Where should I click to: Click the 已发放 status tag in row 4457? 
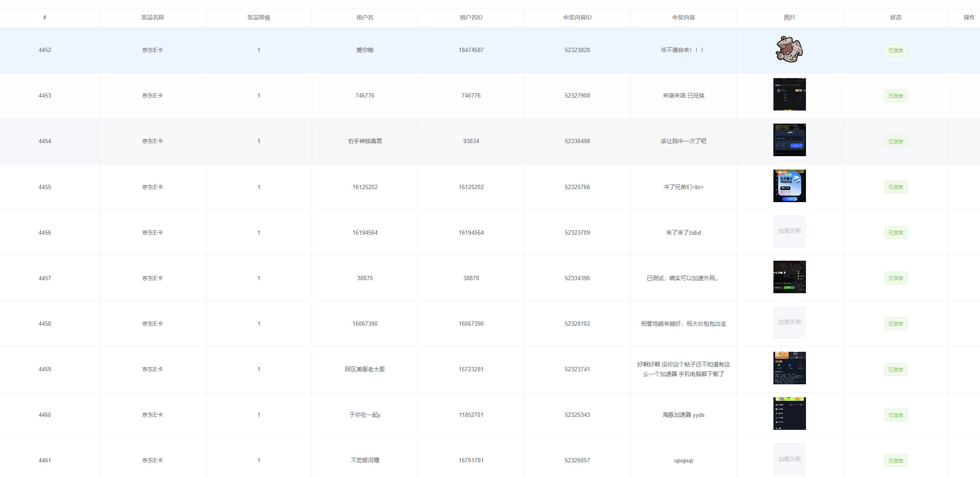[896, 278]
